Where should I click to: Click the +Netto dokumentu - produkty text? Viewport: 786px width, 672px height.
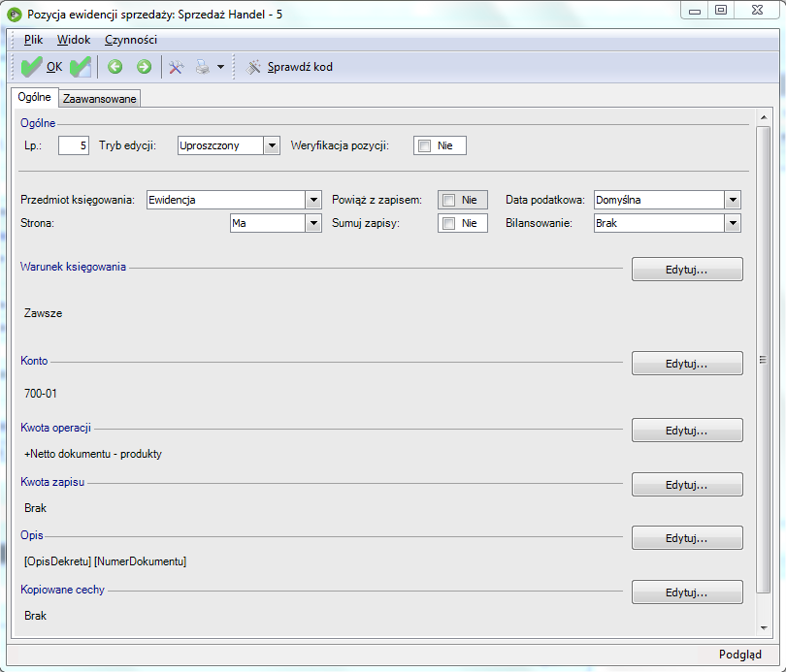pos(93,454)
